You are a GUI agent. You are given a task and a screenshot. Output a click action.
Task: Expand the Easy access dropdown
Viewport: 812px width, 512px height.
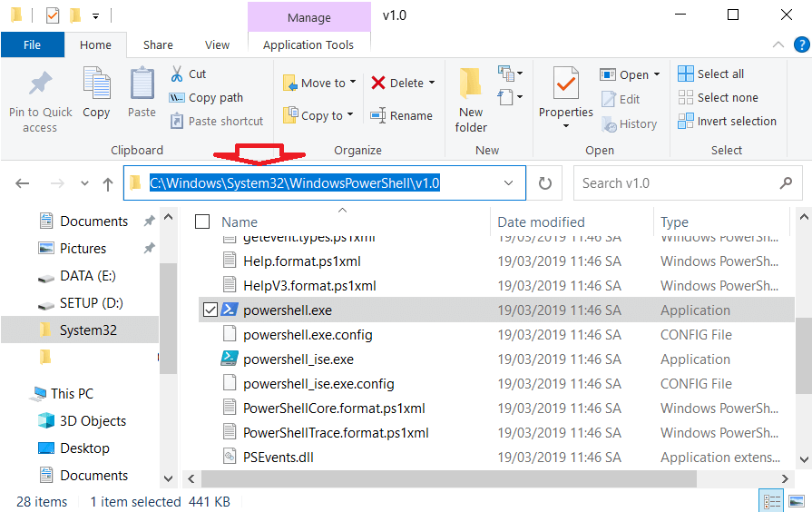tap(510, 97)
